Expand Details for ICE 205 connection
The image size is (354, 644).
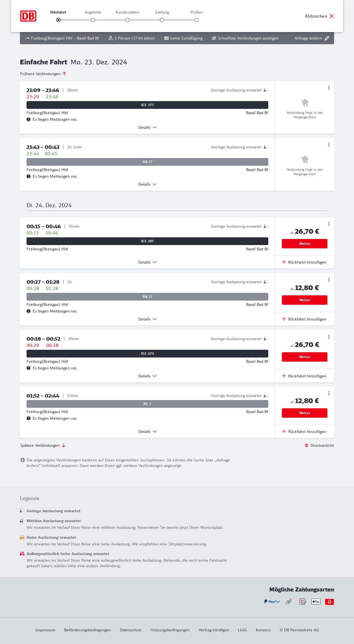pyautogui.click(x=147, y=262)
